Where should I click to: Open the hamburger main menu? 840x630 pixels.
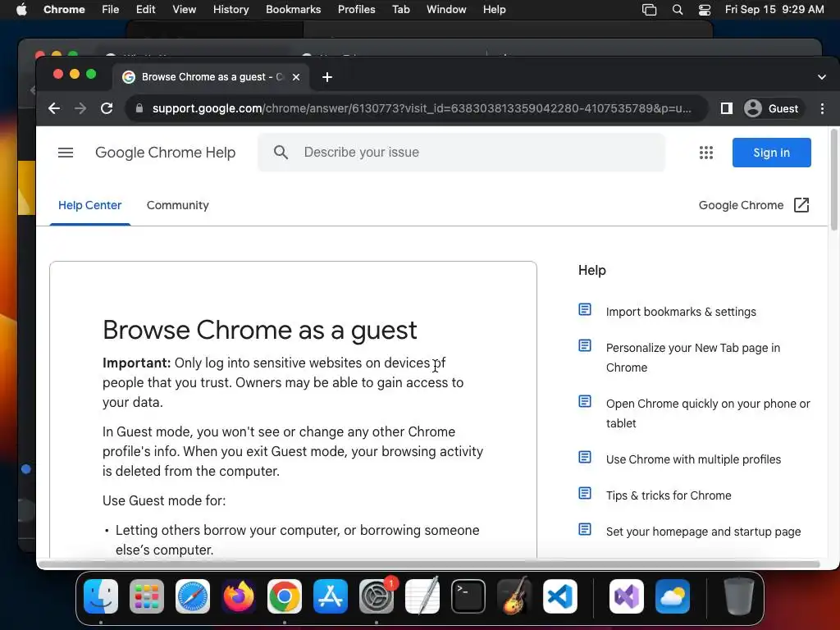tap(66, 153)
